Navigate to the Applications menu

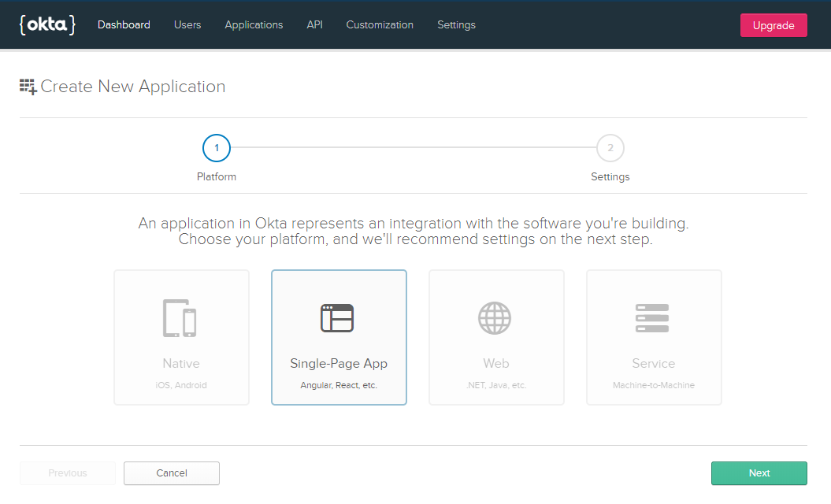pos(254,24)
